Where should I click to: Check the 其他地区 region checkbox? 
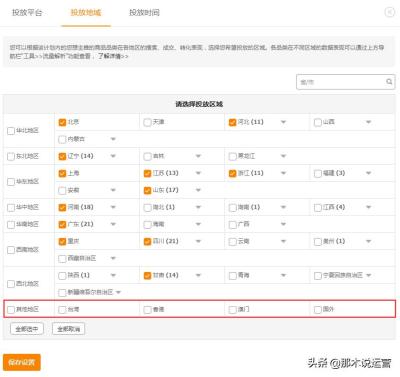coord(11,310)
